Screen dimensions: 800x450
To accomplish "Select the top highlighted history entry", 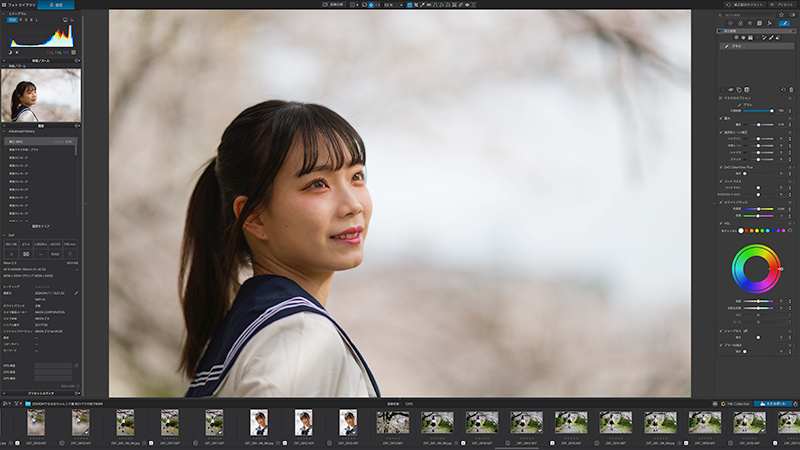I will 40,141.
